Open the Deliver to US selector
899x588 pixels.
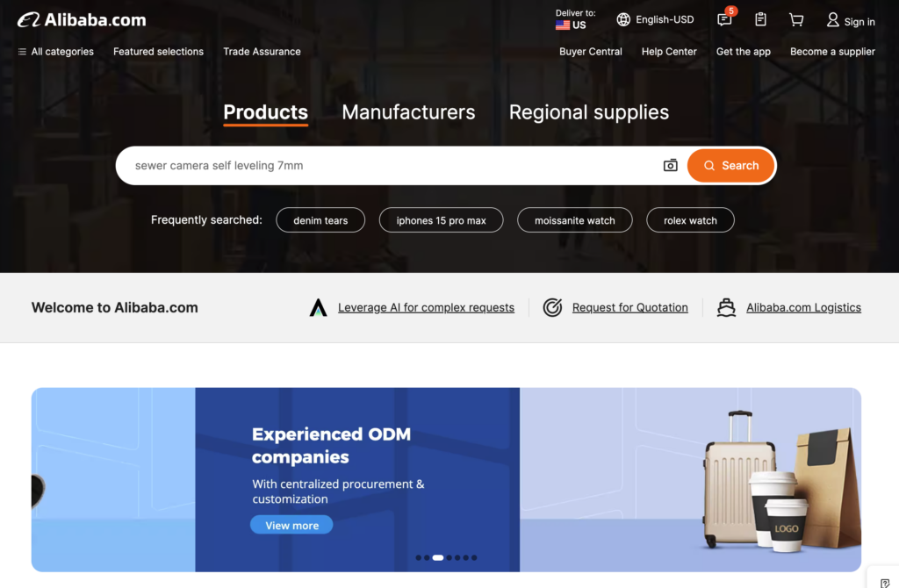tap(575, 19)
